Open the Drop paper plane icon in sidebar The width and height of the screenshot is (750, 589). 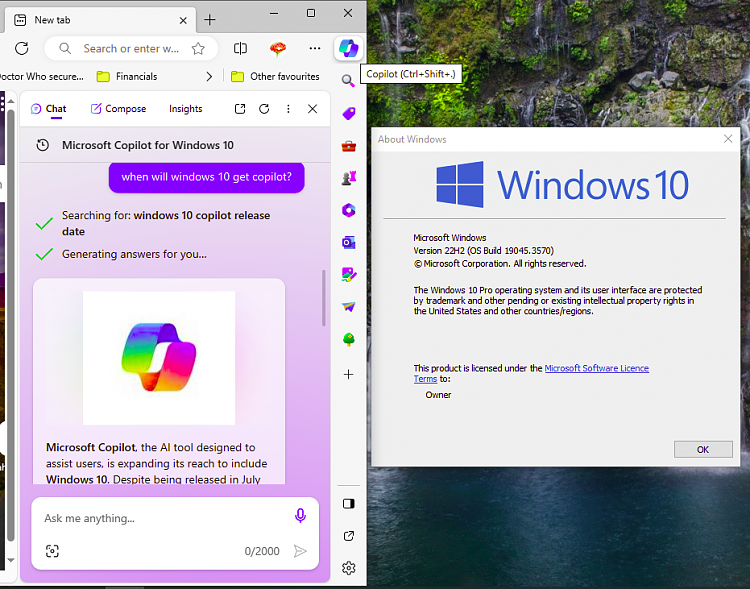[x=349, y=307]
